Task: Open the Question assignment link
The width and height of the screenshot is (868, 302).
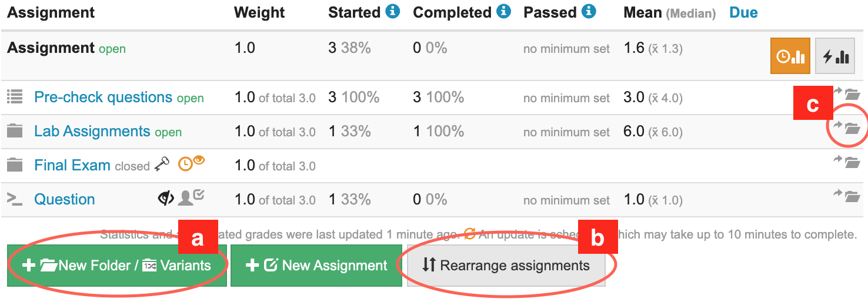Action: (65, 199)
